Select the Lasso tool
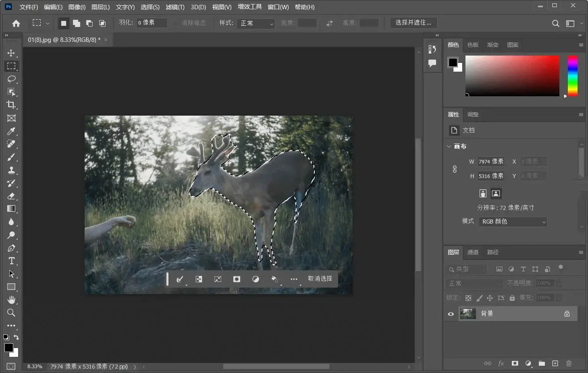 (11, 79)
